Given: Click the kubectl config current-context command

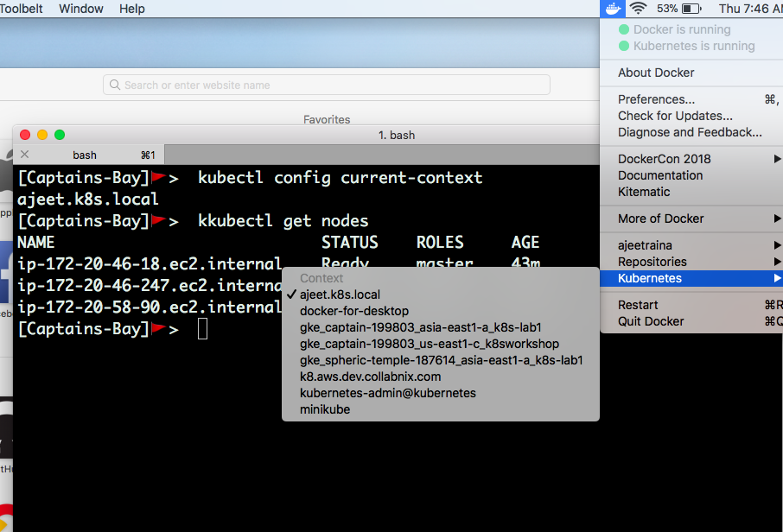Looking at the screenshot, I should (x=340, y=178).
